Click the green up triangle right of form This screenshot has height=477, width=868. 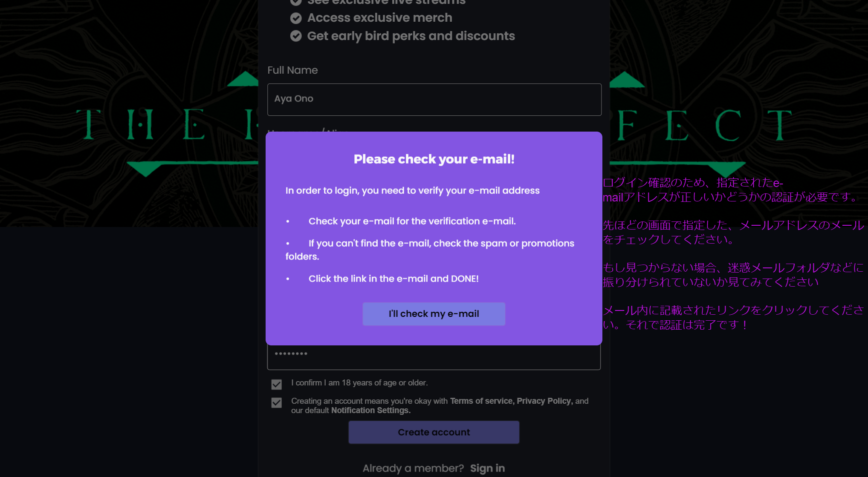(x=626, y=79)
